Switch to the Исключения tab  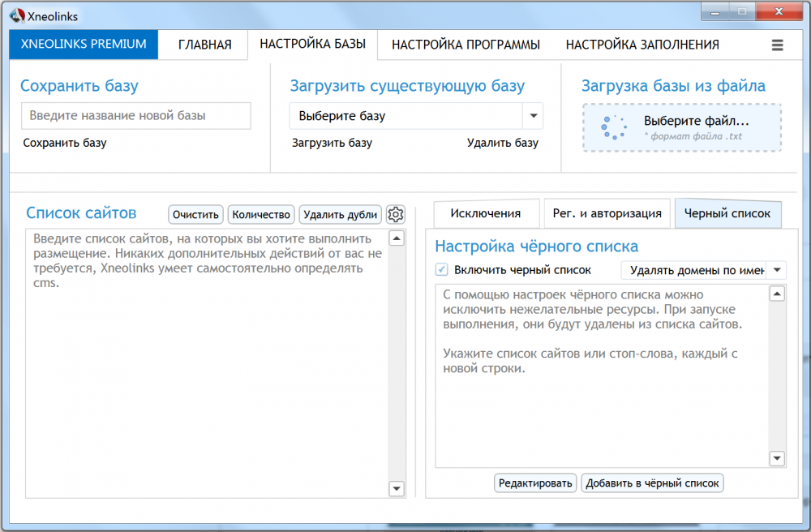(x=486, y=213)
